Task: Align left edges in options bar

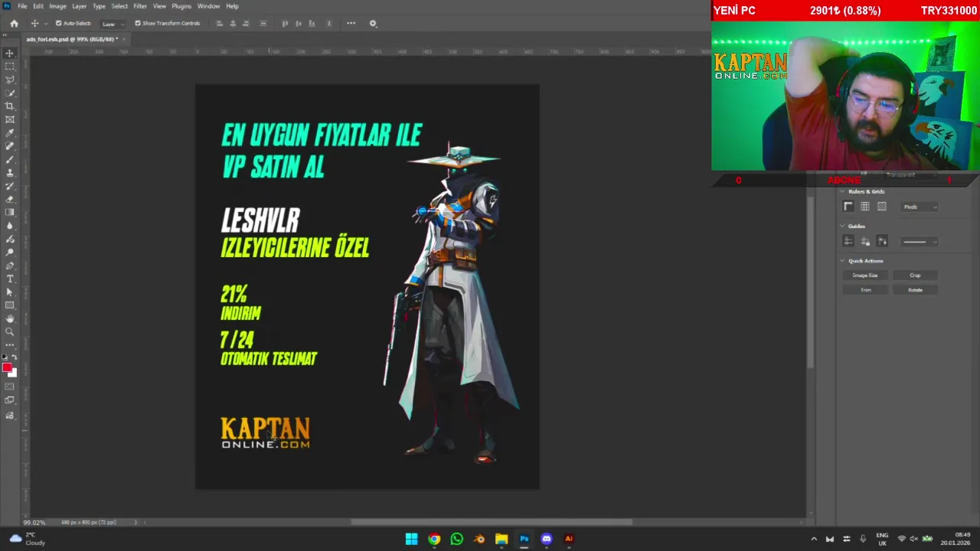Action: (220, 23)
